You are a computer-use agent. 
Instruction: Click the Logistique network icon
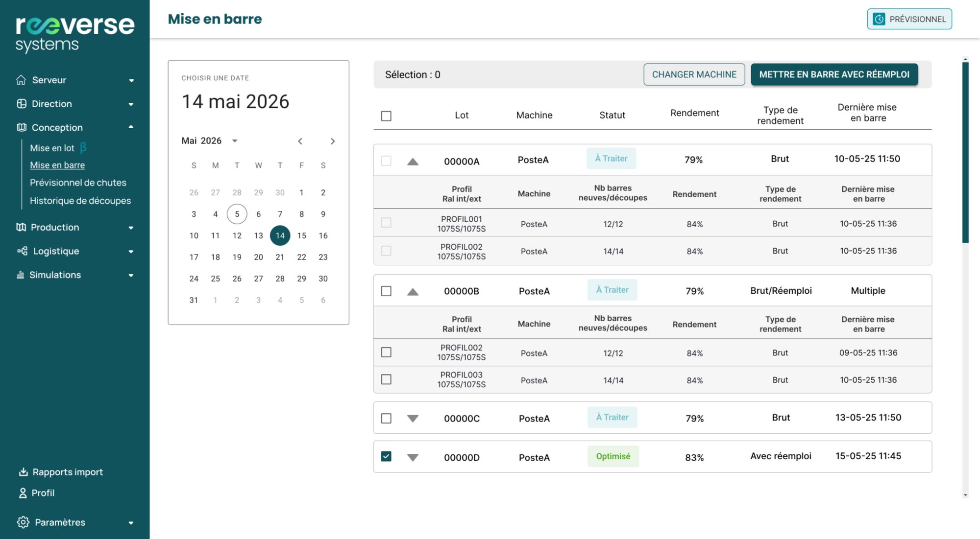(x=22, y=251)
